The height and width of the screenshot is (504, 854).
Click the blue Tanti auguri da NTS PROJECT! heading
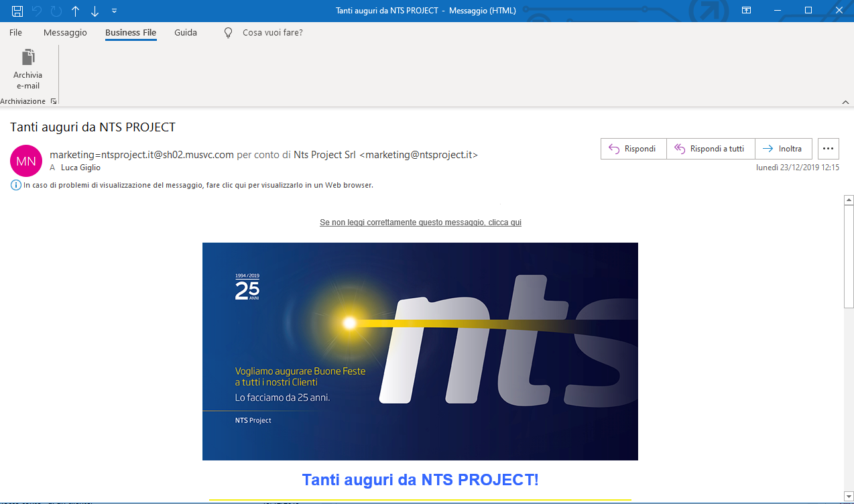420,480
